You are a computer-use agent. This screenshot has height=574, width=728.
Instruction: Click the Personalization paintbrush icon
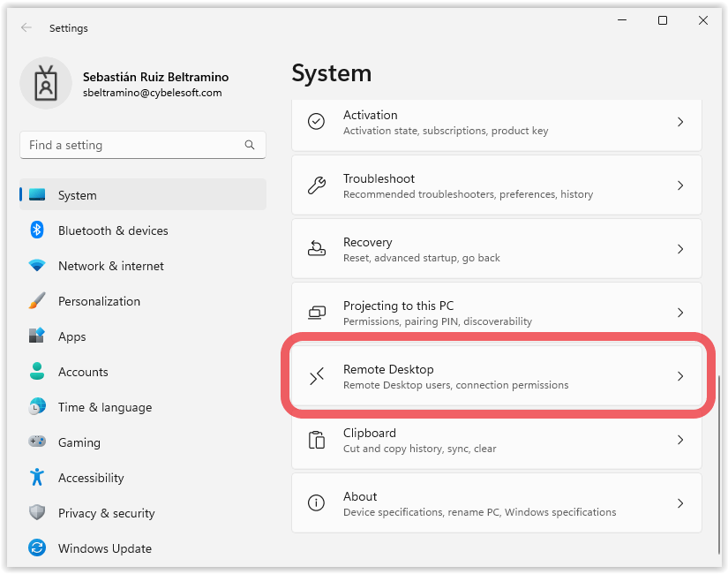point(36,301)
